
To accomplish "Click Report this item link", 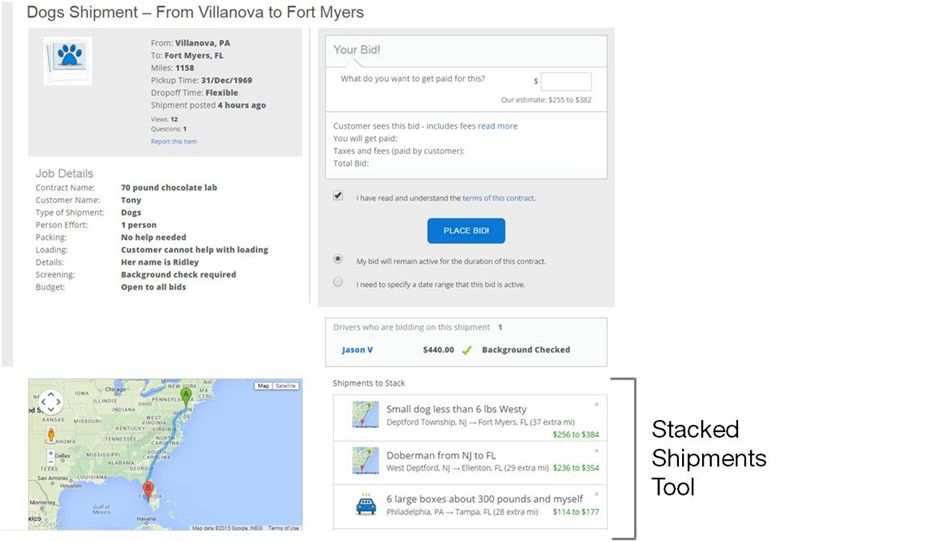I will [174, 142].
